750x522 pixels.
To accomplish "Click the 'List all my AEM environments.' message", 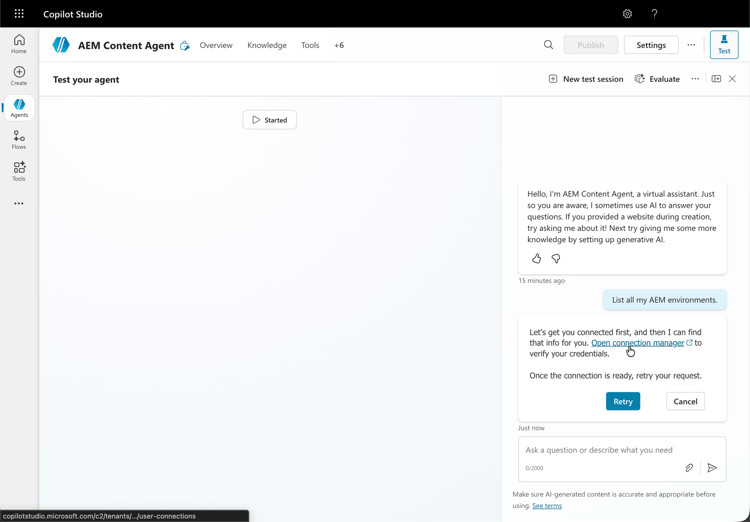I will (x=665, y=300).
